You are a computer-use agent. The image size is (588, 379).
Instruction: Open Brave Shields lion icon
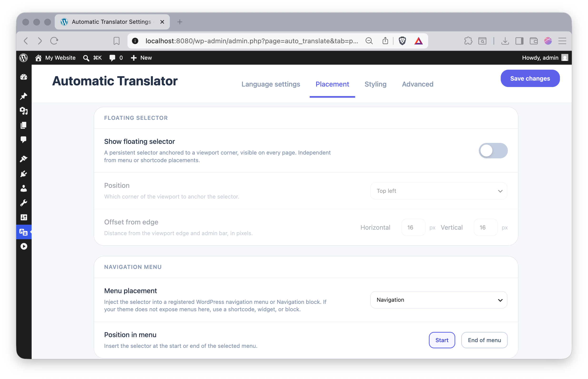point(402,41)
